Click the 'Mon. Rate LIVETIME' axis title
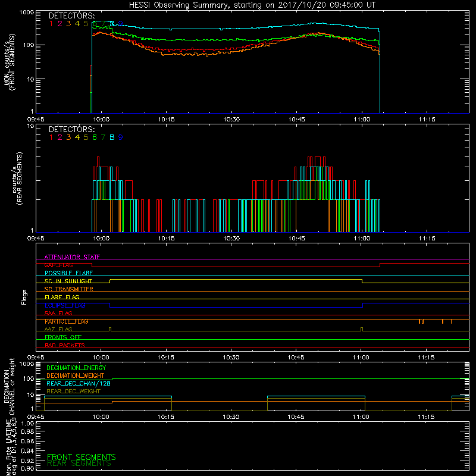Image resolution: width=476 pixels, height=476 pixels. (x=10, y=447)
